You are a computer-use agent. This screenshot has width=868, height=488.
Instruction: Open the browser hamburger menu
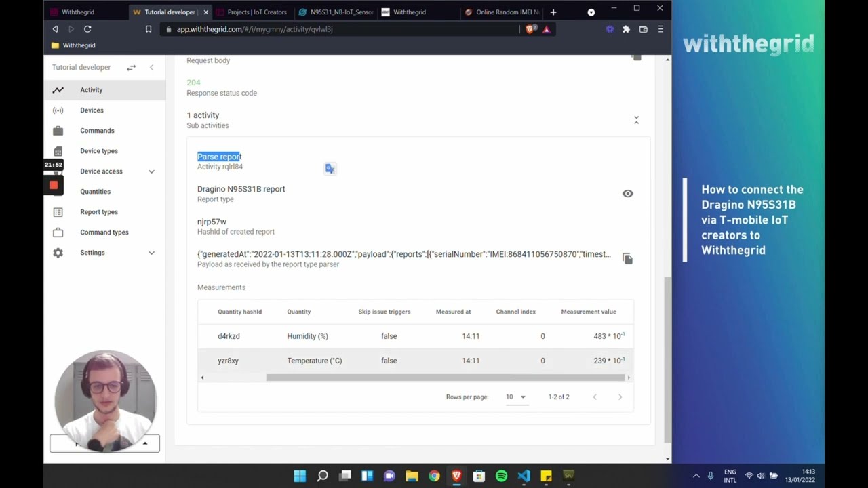pyautogui.click(x=660, y=29)
